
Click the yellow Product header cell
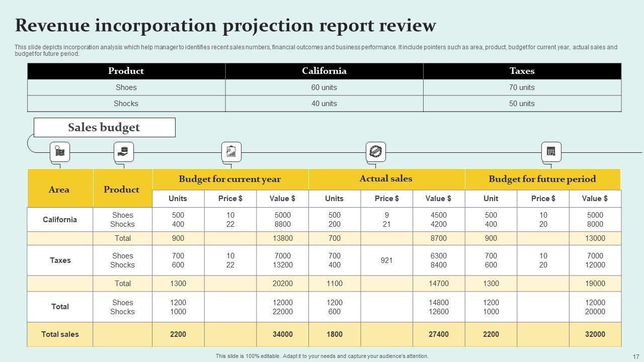click(122, 190)
